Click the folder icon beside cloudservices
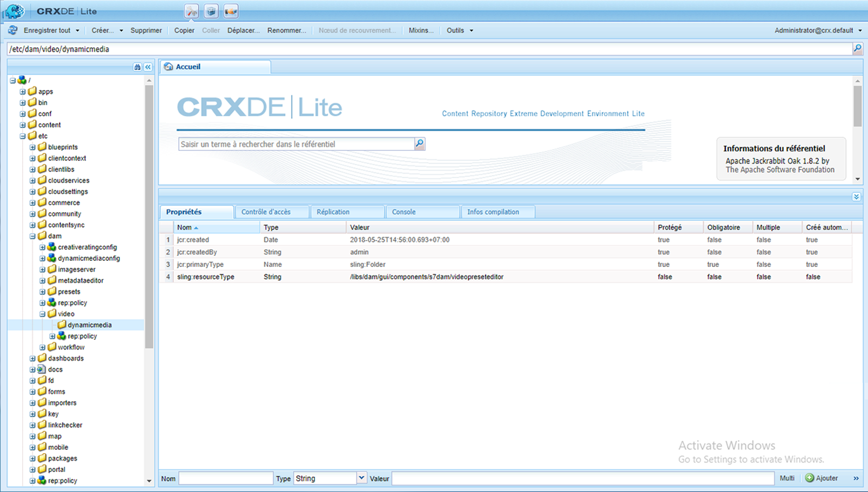The image size is (868, 492). pyautogui.click(x=42, y=180)
